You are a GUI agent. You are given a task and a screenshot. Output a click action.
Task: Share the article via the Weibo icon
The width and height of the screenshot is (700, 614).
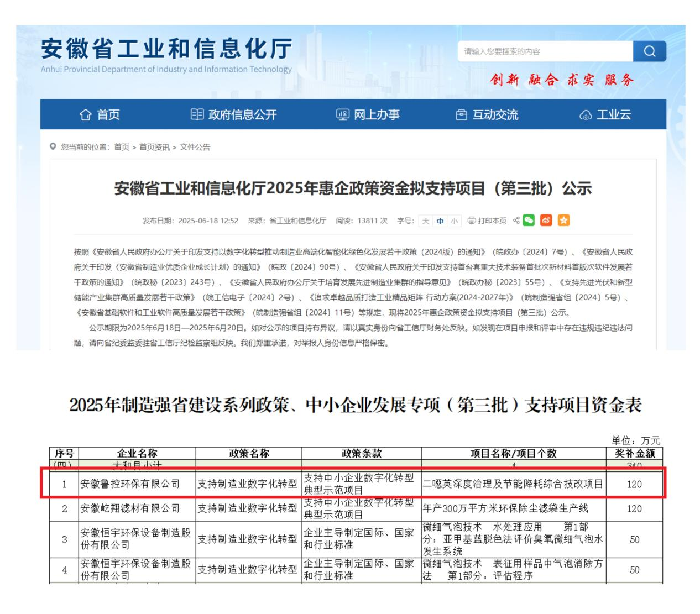(x=546, y=220)
